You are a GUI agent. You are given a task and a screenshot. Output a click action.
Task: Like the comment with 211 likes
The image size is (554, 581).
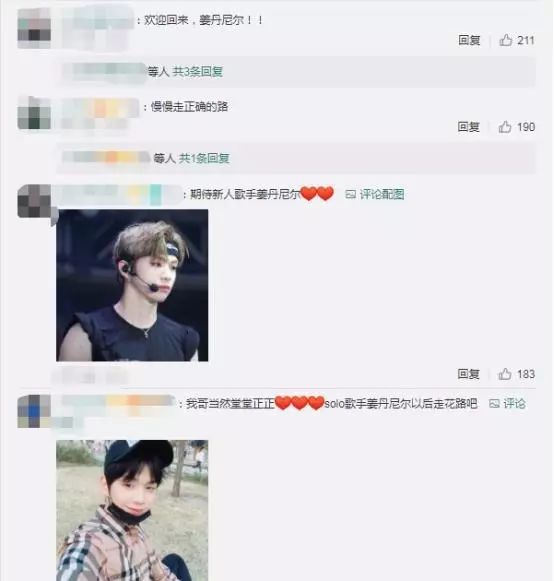[506, 40]
